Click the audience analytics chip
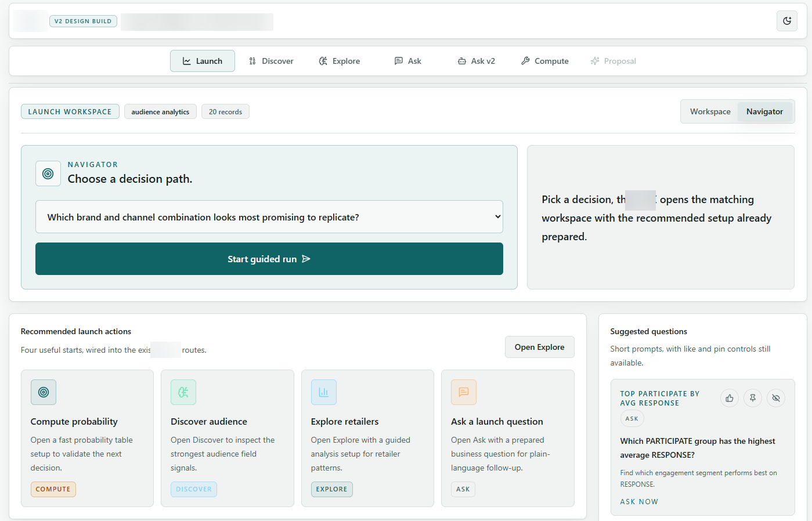Viewport: 812px width, 521px height. click(x=160, y=111)
